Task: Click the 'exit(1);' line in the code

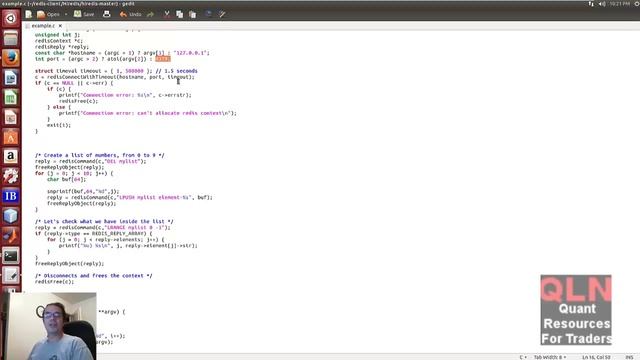Action: (59, 125)
